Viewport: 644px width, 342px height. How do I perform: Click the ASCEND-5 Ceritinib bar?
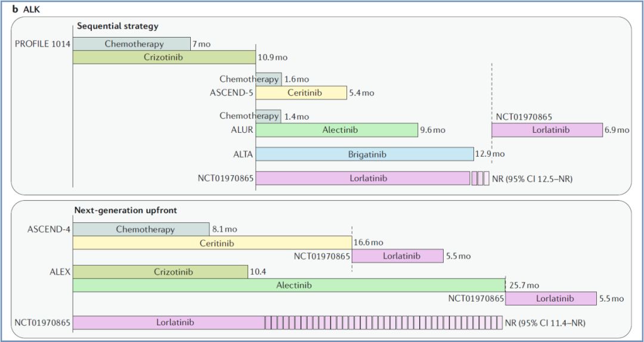coord(301,93)
